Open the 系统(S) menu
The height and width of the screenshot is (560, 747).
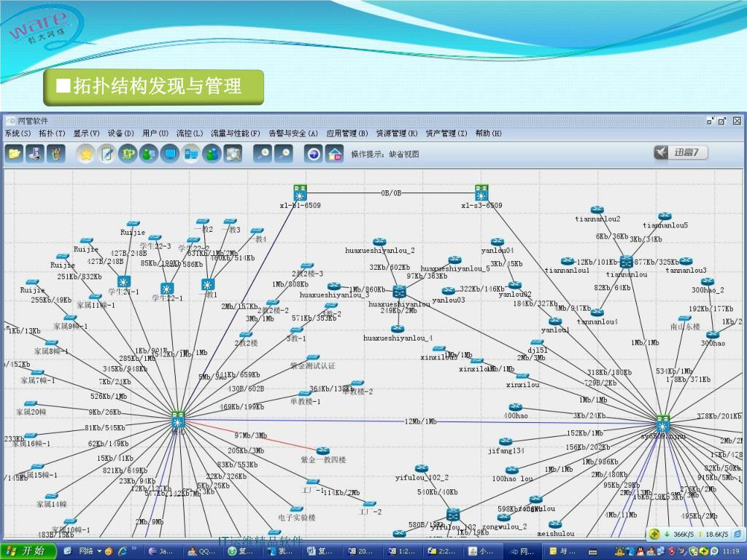(18, 133)
